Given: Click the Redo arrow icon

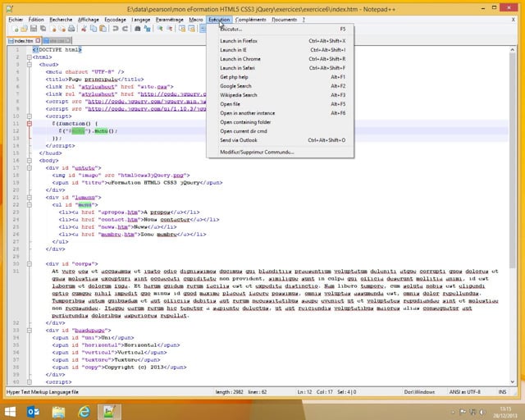Looking at the screenshot, I should (x=125, y=29).
